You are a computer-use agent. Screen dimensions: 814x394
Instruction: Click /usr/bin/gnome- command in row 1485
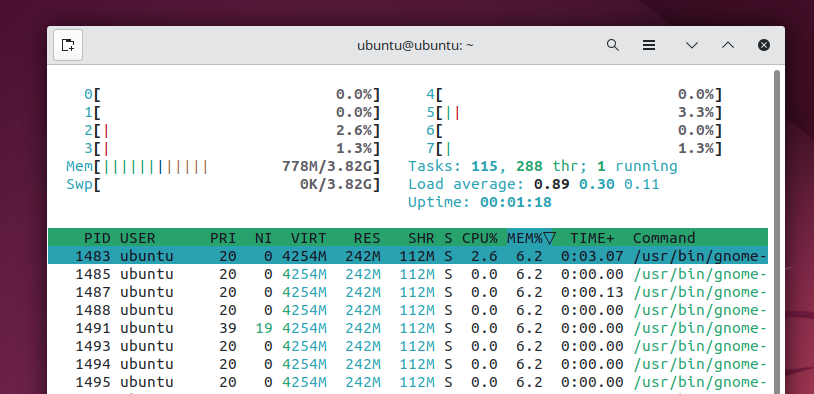pos(700,274)
